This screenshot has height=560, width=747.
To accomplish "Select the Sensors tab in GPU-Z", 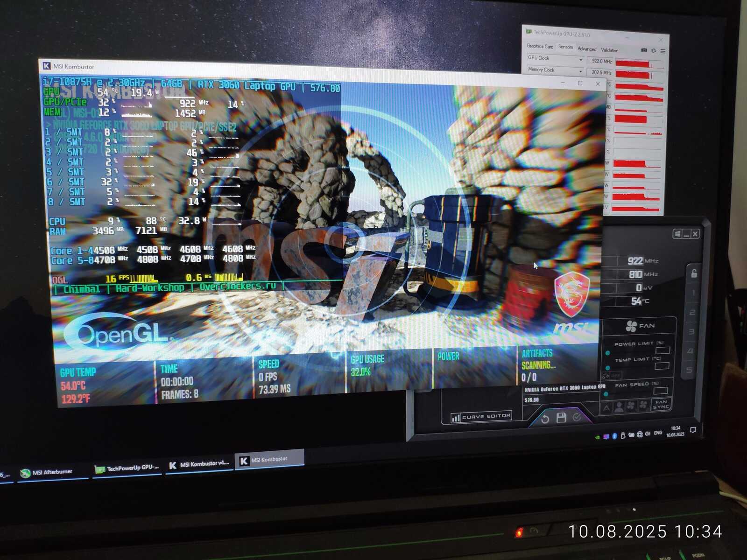I will 565,47.
